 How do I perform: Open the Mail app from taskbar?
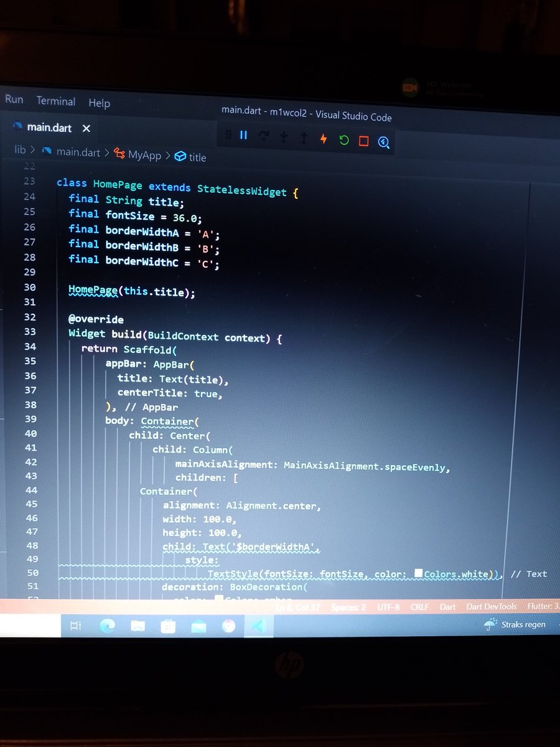point(198,626)
